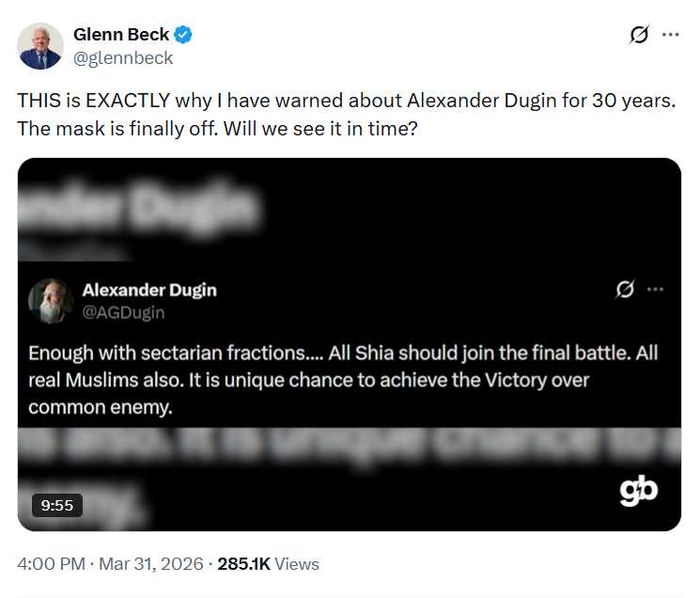Click the gb logo watermark on the video
The height and width of the screenshot is (598, 700).
(x=638, y=492)
